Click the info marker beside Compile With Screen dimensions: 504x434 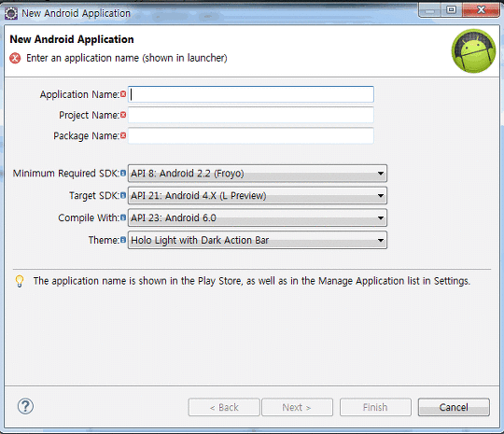[x=123, y=217]
